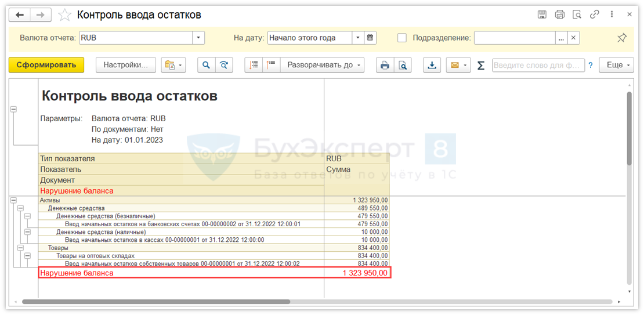Open calendar picker for the date field
The height and width of the screenshot is (315, 644).
[x=370, y=38]
